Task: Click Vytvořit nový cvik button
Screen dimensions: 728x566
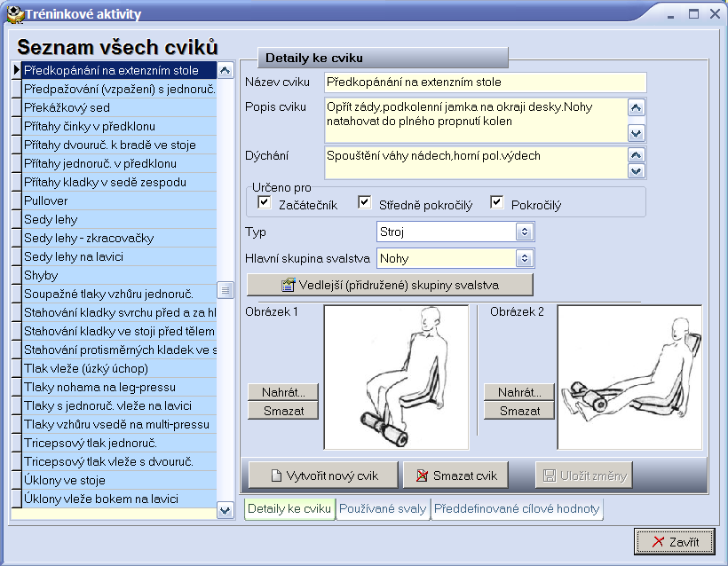Action: [x=324, y=476]
